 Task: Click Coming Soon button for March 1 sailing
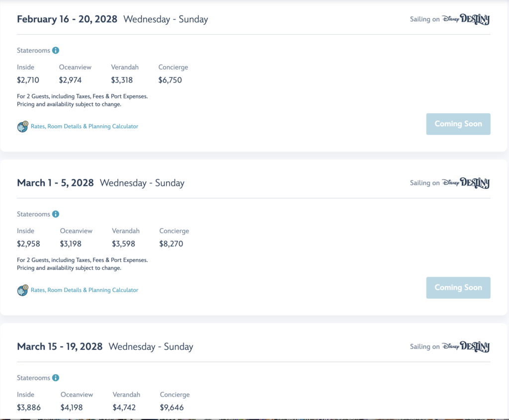pyautogui.click(x=458, y=288)
